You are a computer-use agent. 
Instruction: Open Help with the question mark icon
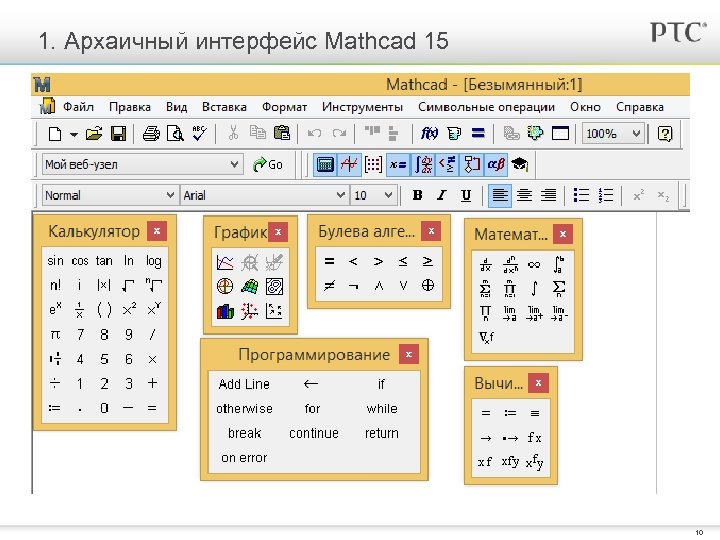pos(664,134)
